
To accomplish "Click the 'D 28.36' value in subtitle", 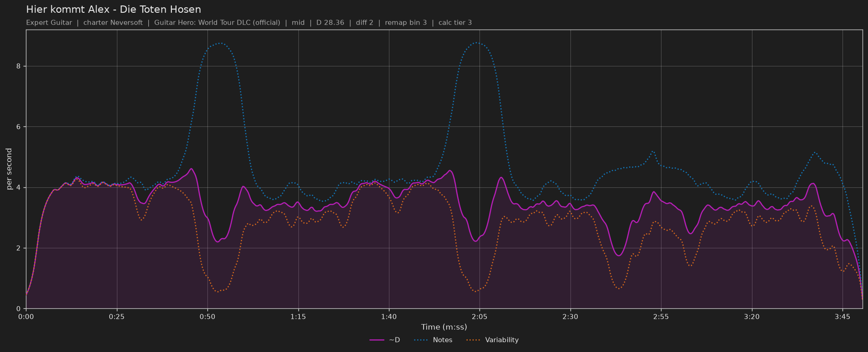I will click(x=329, y=22).
